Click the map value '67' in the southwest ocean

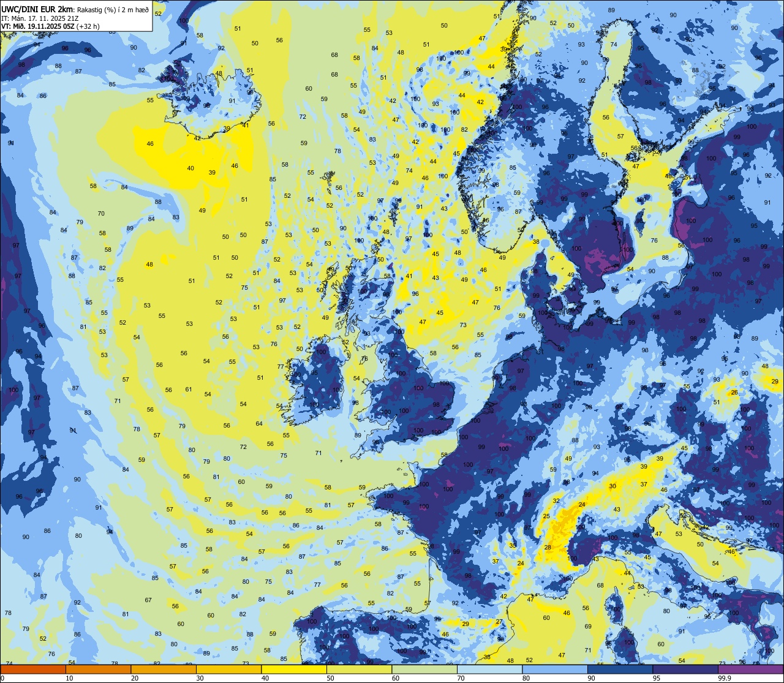pos(148,600)
